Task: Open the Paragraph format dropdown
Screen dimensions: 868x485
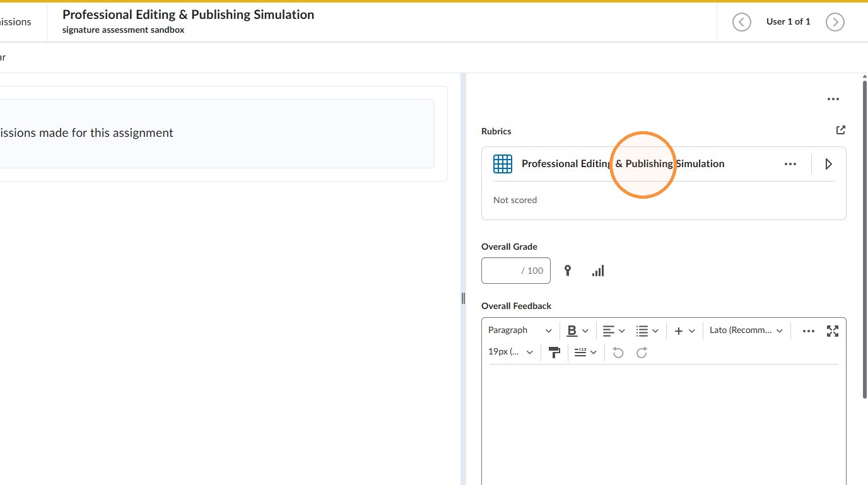Action: 520,330
